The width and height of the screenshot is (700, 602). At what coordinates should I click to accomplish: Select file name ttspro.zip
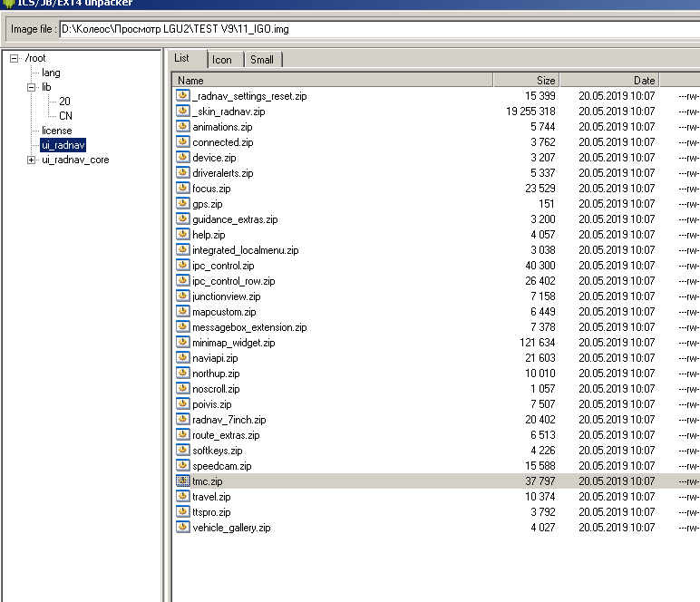coord(211,512)
